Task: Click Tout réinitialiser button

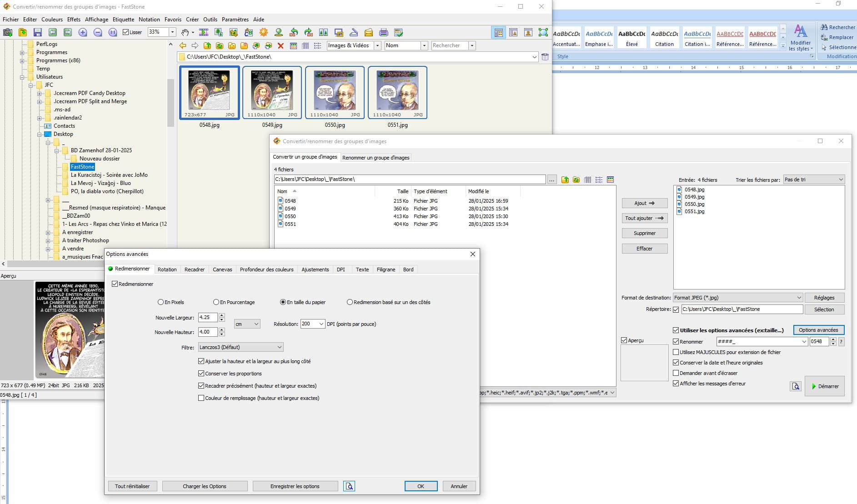Action: [x=132, y=486]
